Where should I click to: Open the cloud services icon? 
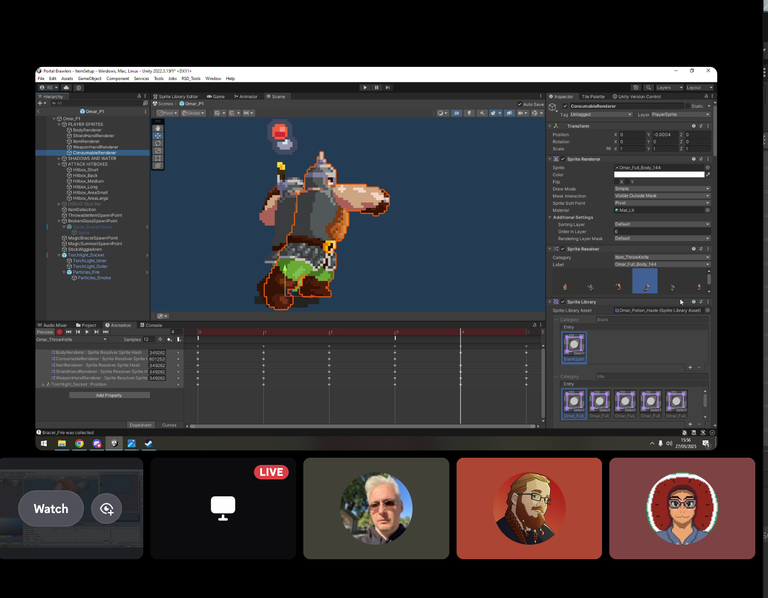click(66, 88)
